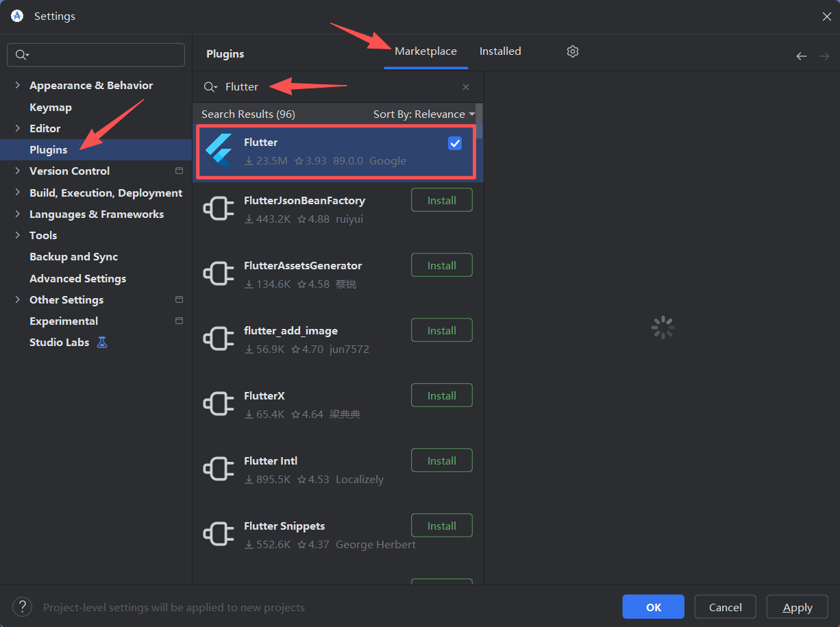Install the flutter_add_image plugin
Screen dimensions: 840x627
coord(442,330)
